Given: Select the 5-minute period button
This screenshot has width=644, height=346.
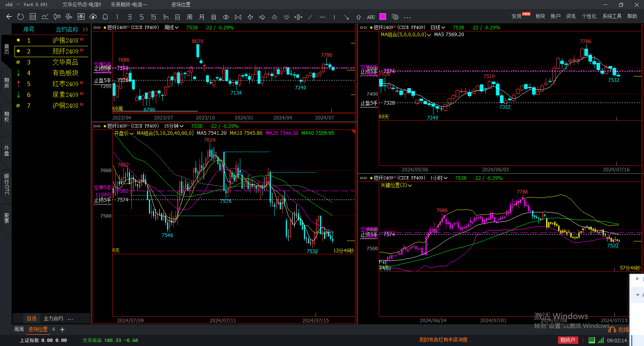Looking at the screenshot, I should 141,17.
